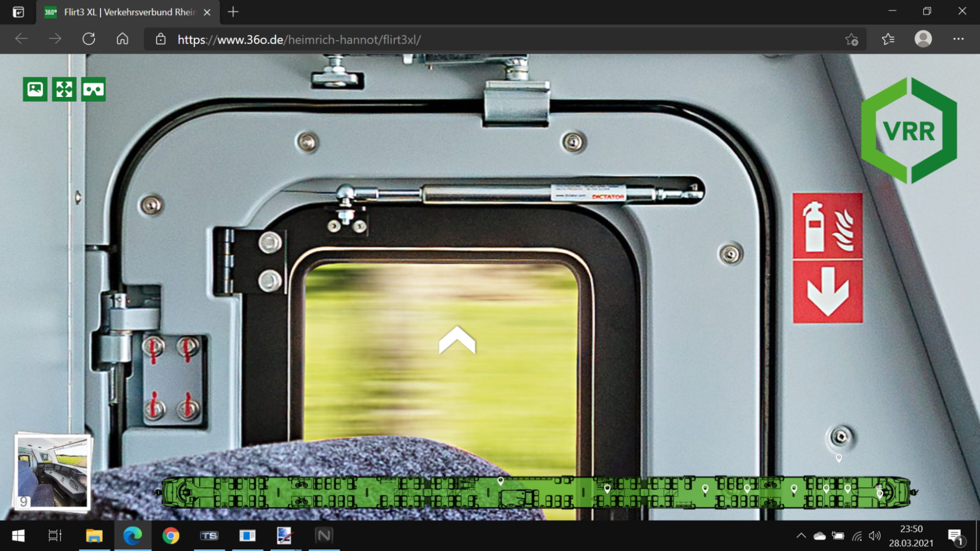Open the image gallery icon
980x551 pixels.
pos(35,89)
